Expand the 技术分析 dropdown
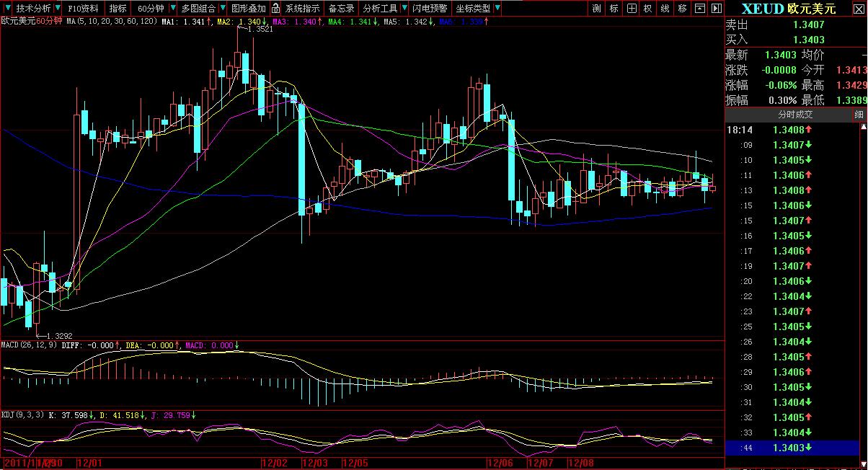Screen dimensions: 868x470 [x=56, y=9]
